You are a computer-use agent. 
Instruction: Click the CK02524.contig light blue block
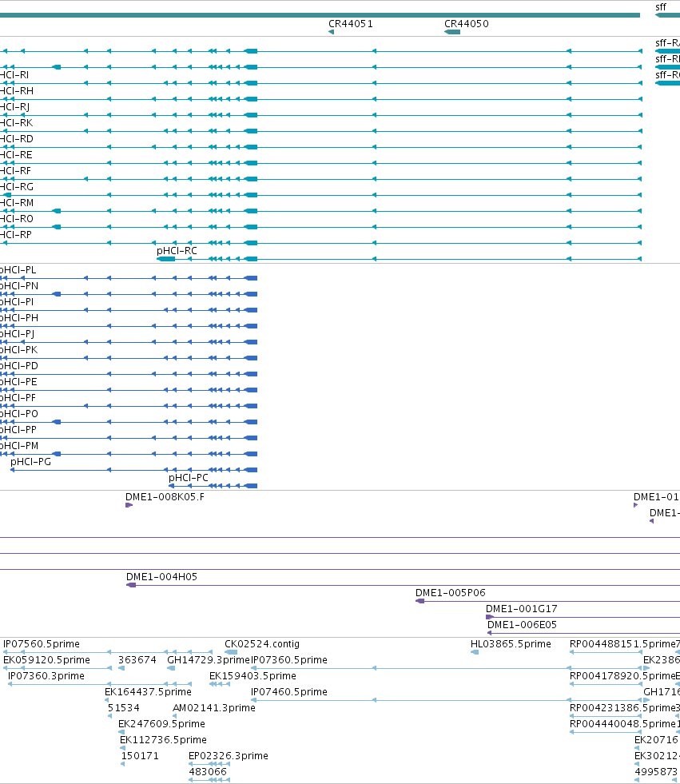click(231, 652)
